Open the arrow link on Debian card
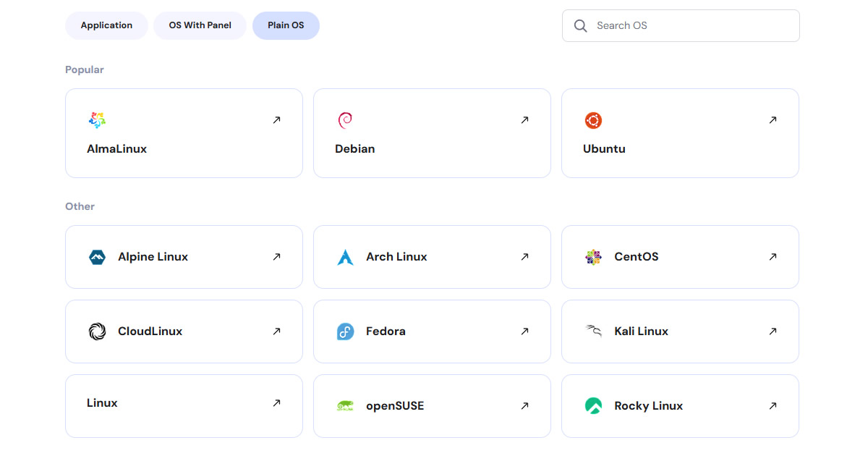The width and height of the screenshot is (868, 456). point(524,120)
